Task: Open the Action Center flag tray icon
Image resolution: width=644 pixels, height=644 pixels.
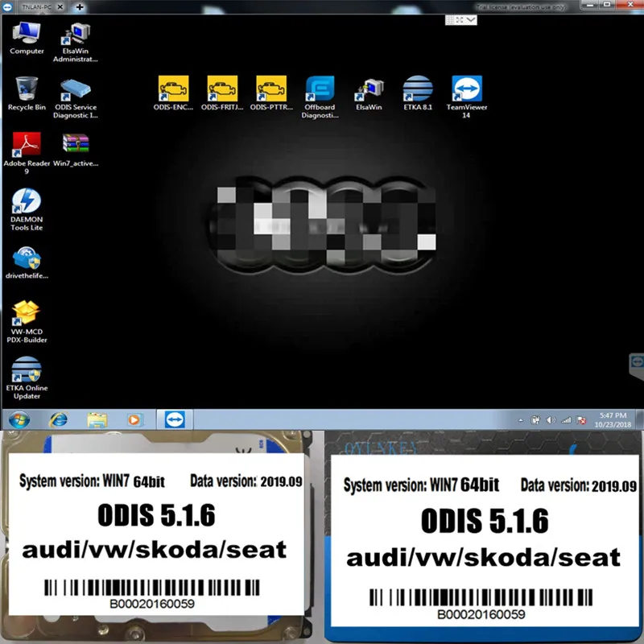Action: click(x=581, y=419)
